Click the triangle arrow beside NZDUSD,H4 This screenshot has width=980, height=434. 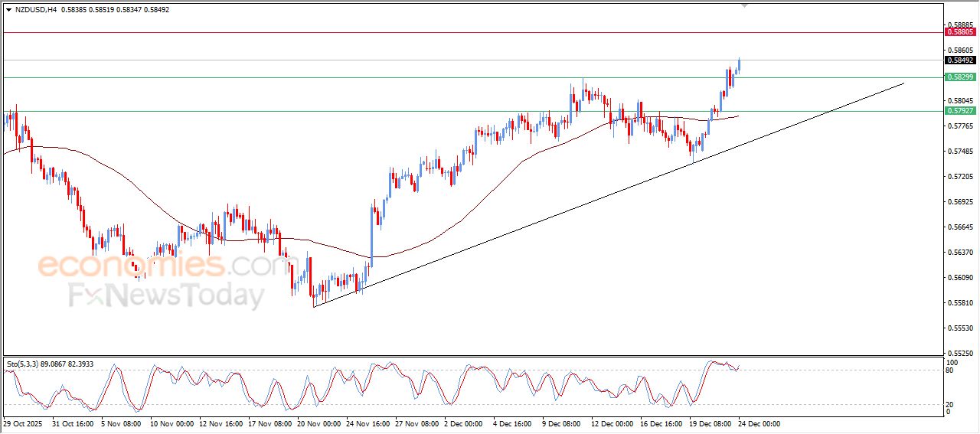(8, 10)
